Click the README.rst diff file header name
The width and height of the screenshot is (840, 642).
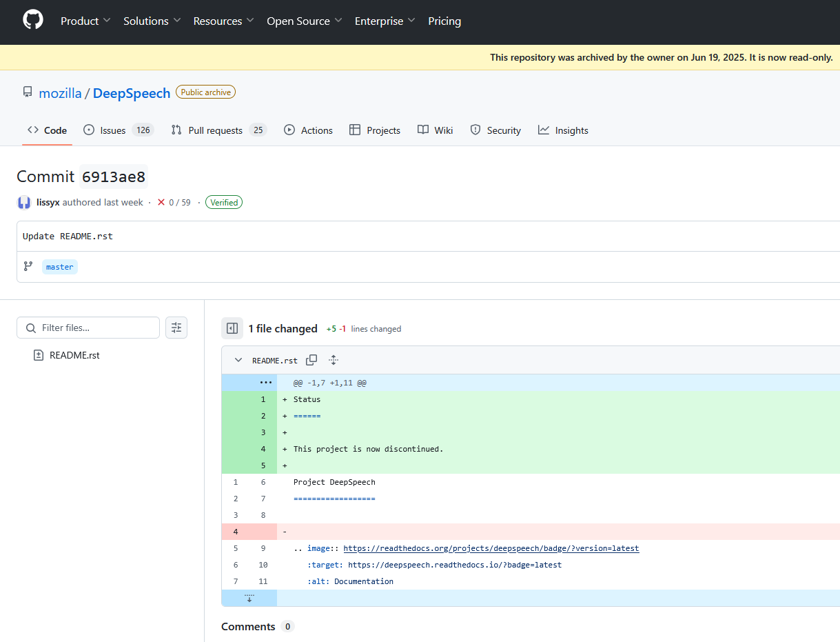coord(275,361)
